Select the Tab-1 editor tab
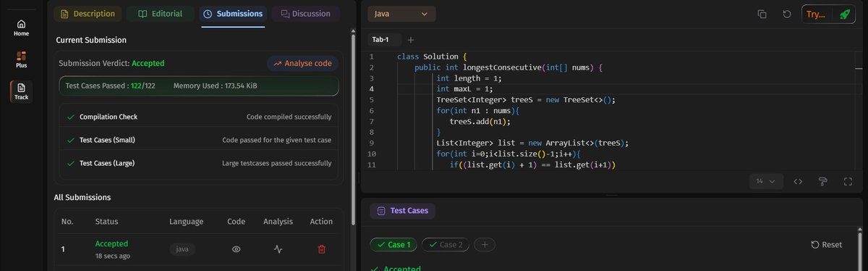This screenshot has width=868, height=271. (381, 40)
